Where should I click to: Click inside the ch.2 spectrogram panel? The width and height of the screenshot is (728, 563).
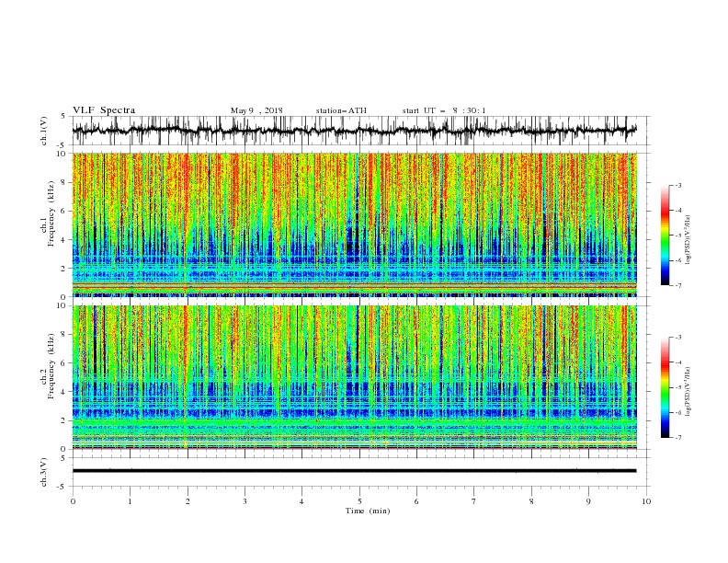point(354,377)
